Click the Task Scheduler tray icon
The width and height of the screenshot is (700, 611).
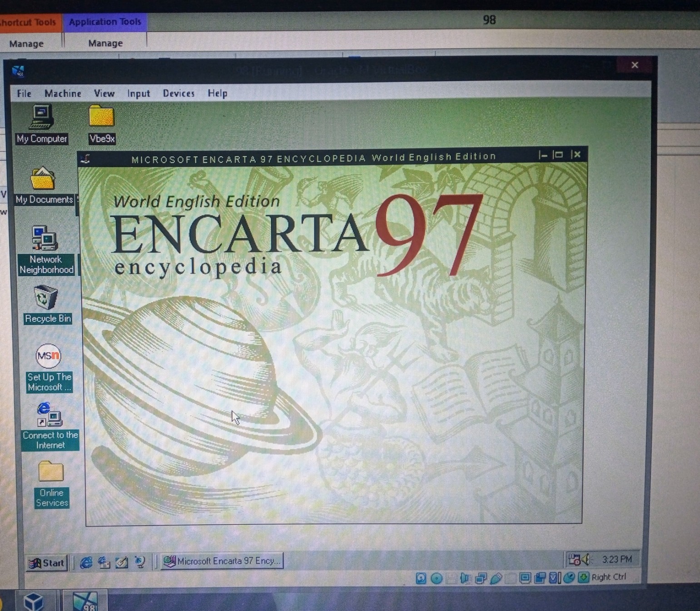click(x=575, y=560)
